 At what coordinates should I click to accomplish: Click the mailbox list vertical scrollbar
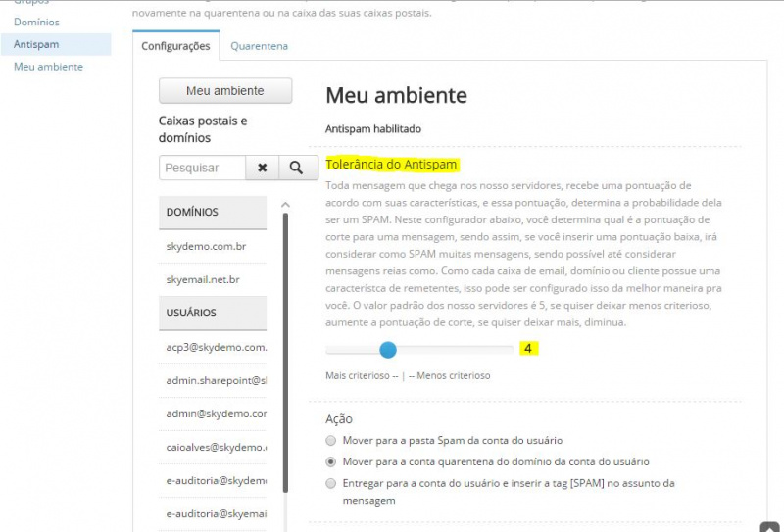[x=285, y=353]
